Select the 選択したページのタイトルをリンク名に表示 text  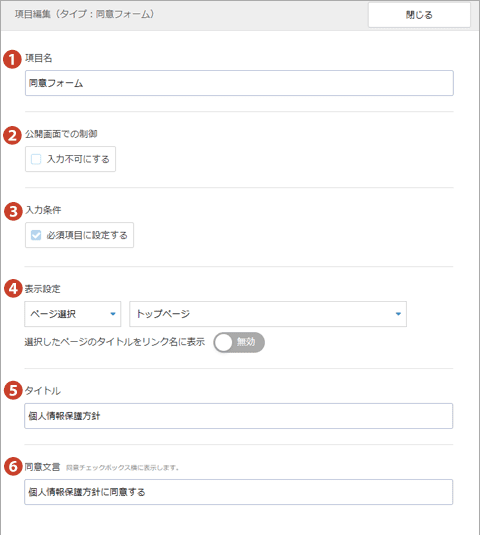pyautogui.click(x=115, y=342)
